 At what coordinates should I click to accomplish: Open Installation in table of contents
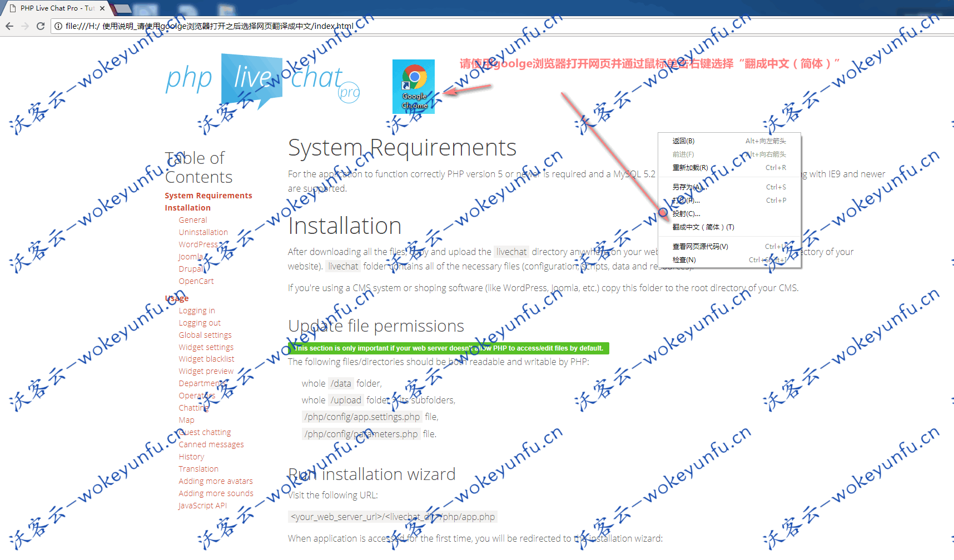click(x=188, y=208)
